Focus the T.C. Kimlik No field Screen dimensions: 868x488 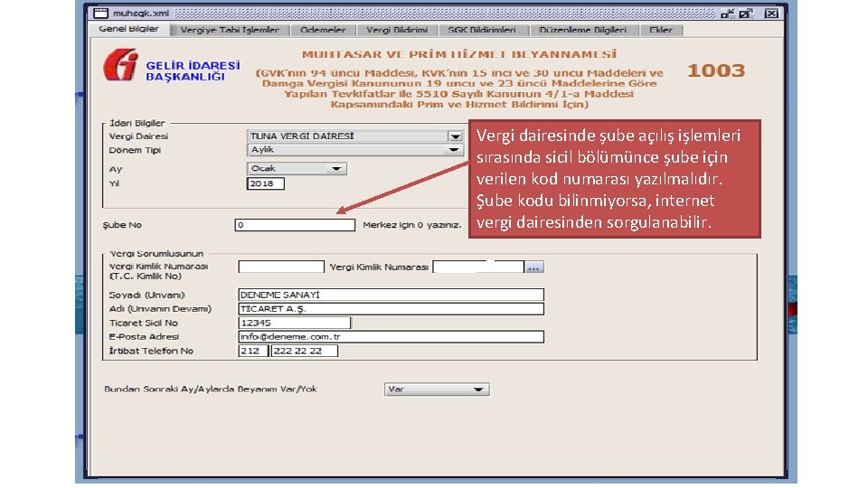click(x=280, y=267)
